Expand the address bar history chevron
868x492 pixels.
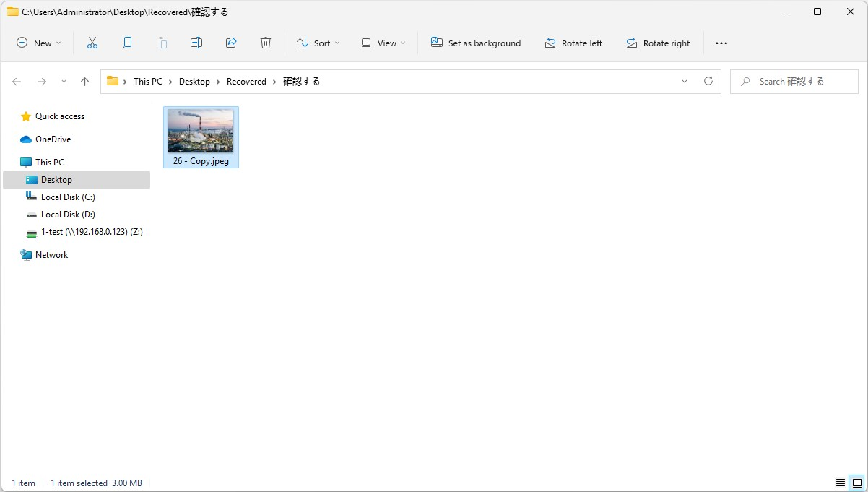pos(685,82)
